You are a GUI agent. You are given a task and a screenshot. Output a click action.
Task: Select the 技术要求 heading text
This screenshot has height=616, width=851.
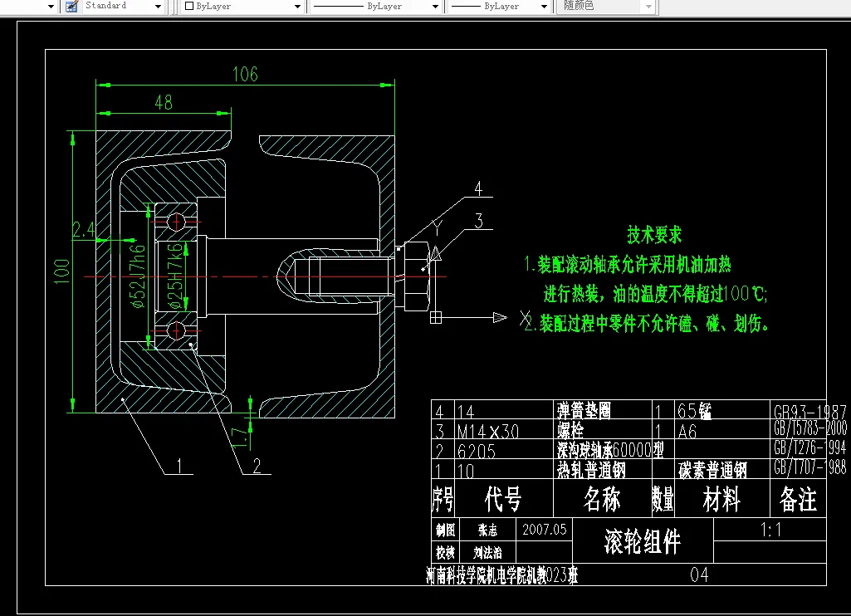pos(654,235)
